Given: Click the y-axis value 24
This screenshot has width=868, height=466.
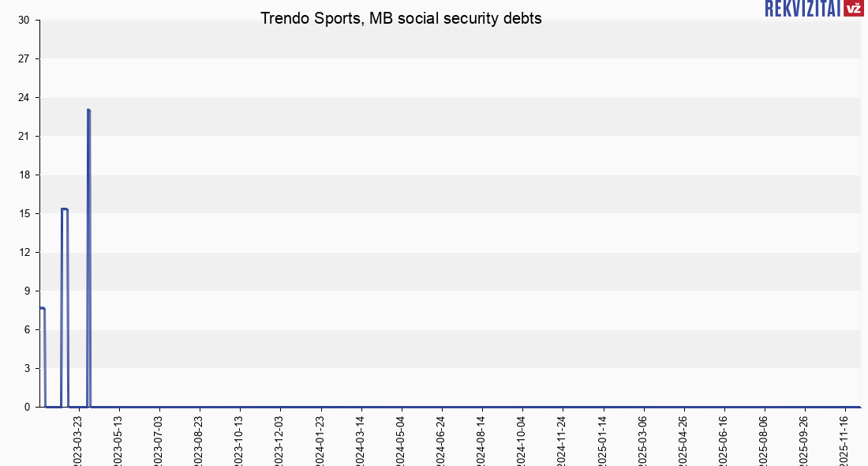Looking at the screenshot, I should [x=24, y=98].
